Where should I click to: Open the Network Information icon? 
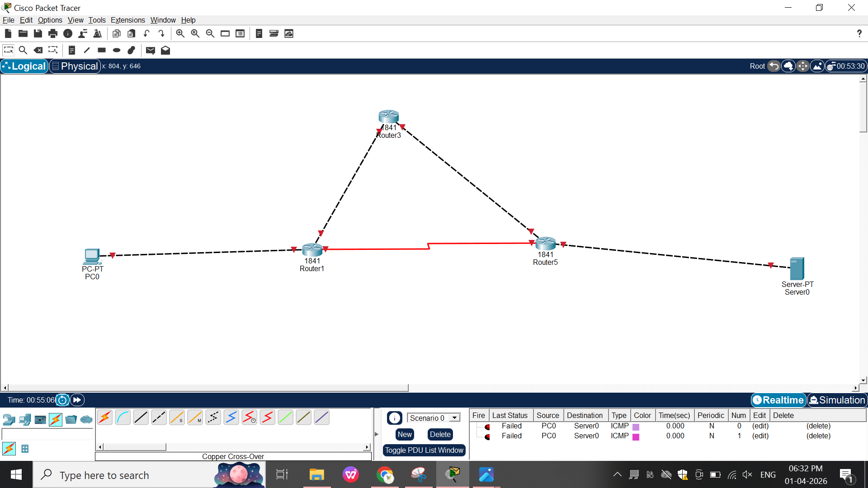coord(68,33)
